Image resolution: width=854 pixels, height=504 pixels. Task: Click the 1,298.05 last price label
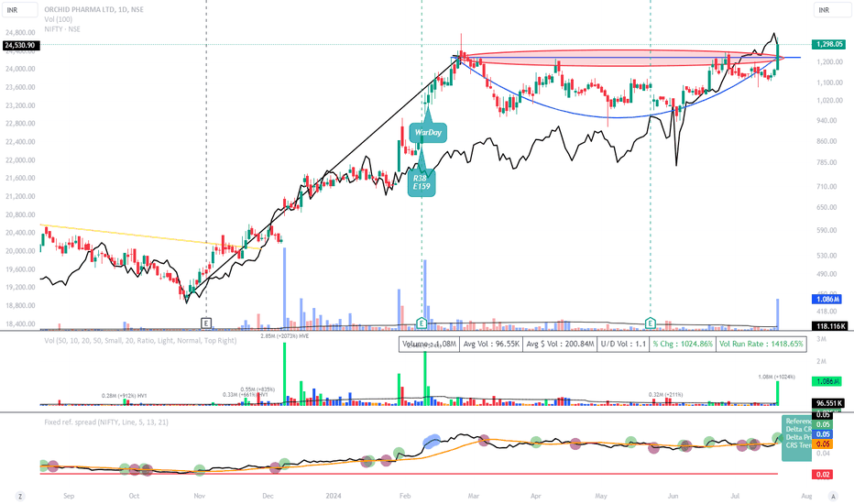pyautogui.click(x=828, y=44)
